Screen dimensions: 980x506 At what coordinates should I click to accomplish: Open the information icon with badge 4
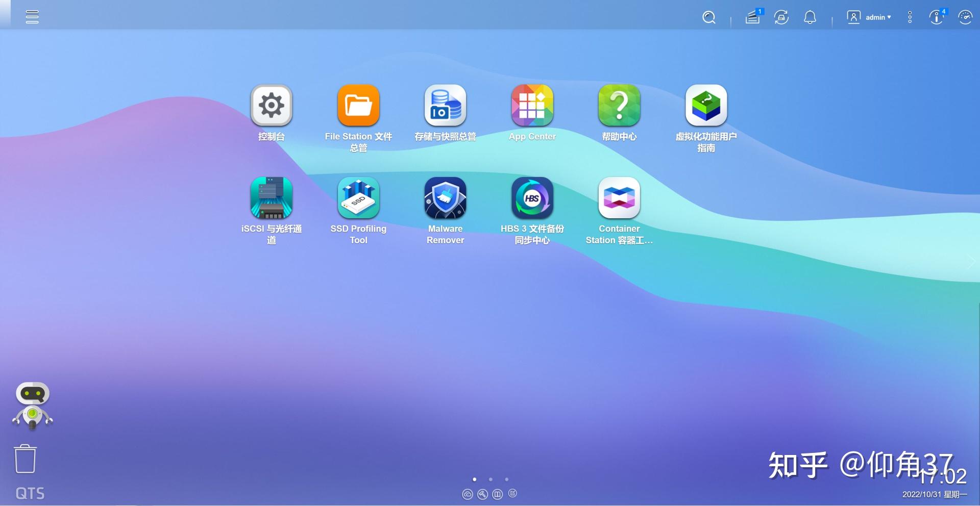(x=937, y=17)
